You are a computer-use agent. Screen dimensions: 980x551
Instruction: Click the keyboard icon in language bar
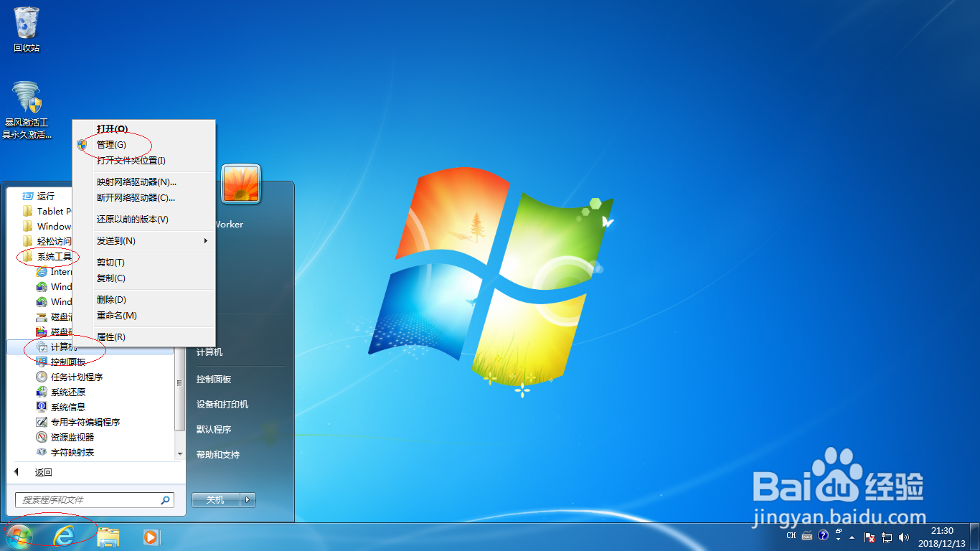807,536
